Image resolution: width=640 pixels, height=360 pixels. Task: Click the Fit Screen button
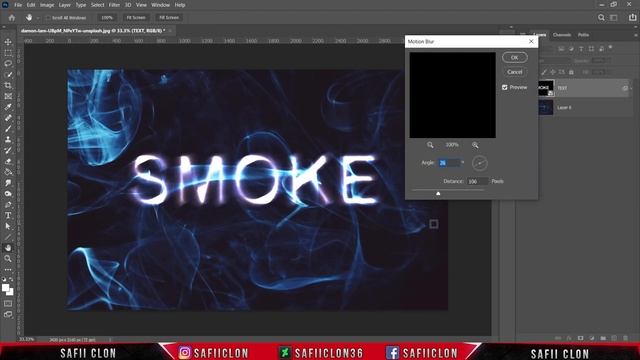pyautogui.click(x=136, y=18)
